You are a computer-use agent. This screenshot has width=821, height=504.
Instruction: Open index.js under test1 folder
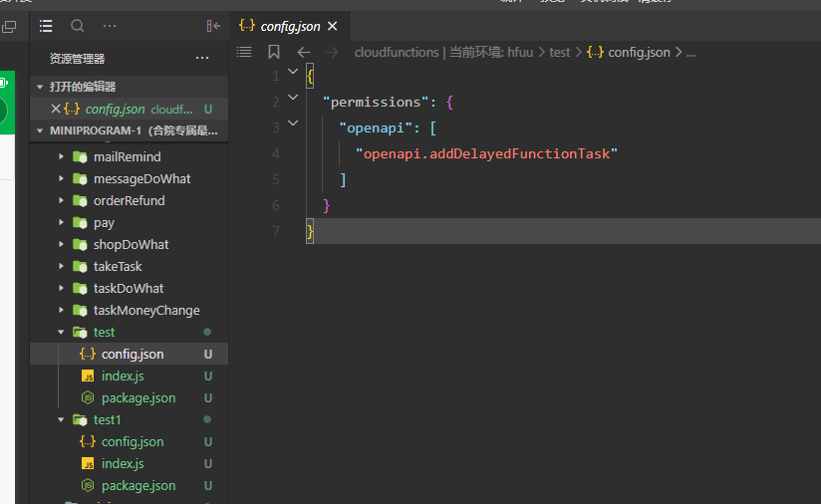tap(130, 464)
